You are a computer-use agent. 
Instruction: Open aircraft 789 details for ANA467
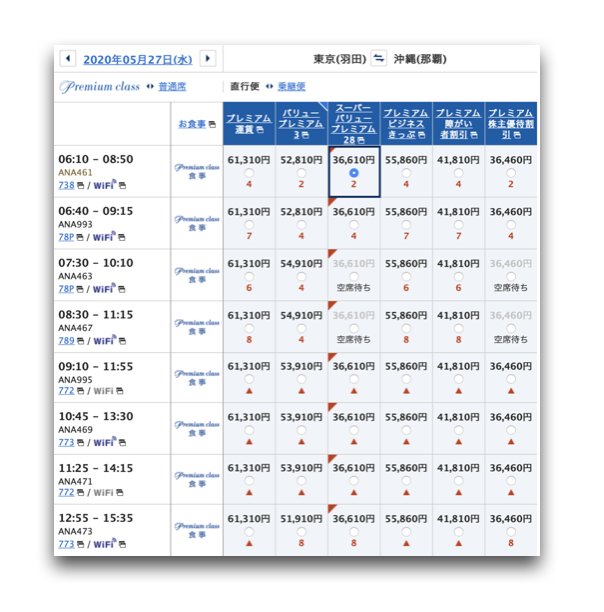point(66,341)
